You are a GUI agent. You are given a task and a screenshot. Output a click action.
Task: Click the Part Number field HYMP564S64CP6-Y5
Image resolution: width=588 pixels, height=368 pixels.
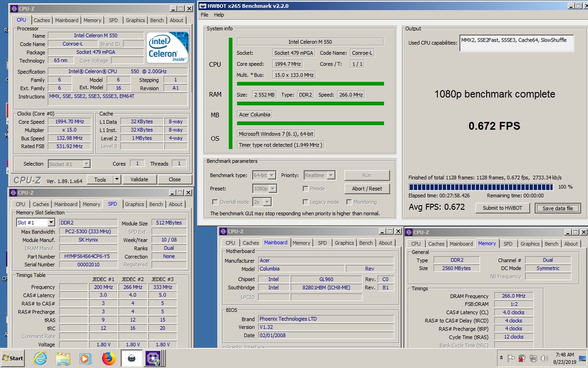tap(88, 256)
